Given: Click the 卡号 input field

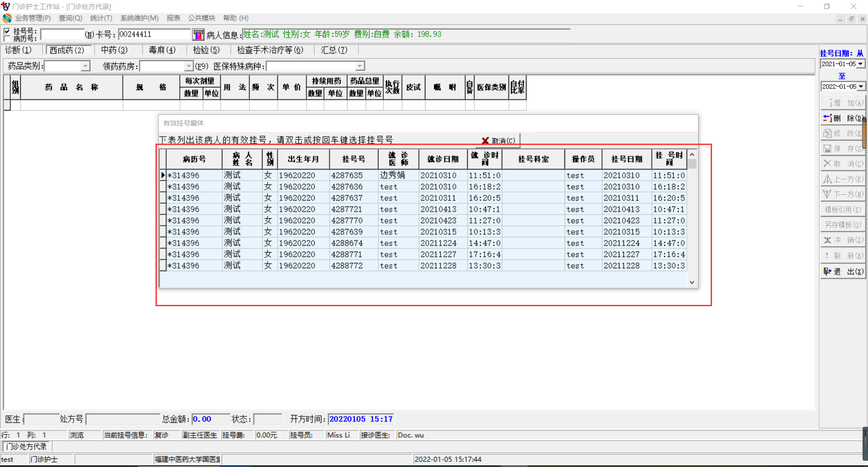Looking at the screenshot, I should click(154, 34).
